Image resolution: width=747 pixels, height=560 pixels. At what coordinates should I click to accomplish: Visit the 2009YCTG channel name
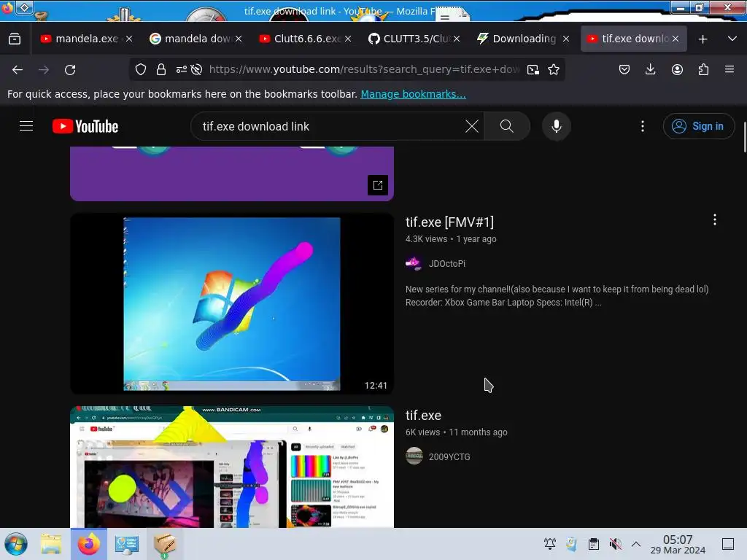[449, 457]
